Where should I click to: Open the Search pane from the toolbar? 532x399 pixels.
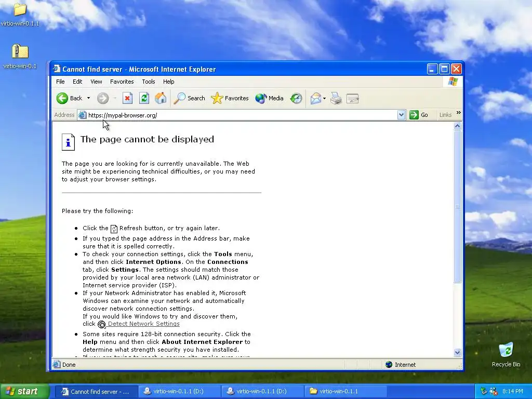coord(189,98)
